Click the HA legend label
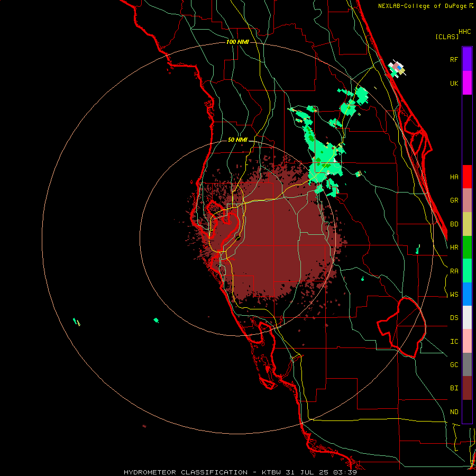 pos(454,177)
